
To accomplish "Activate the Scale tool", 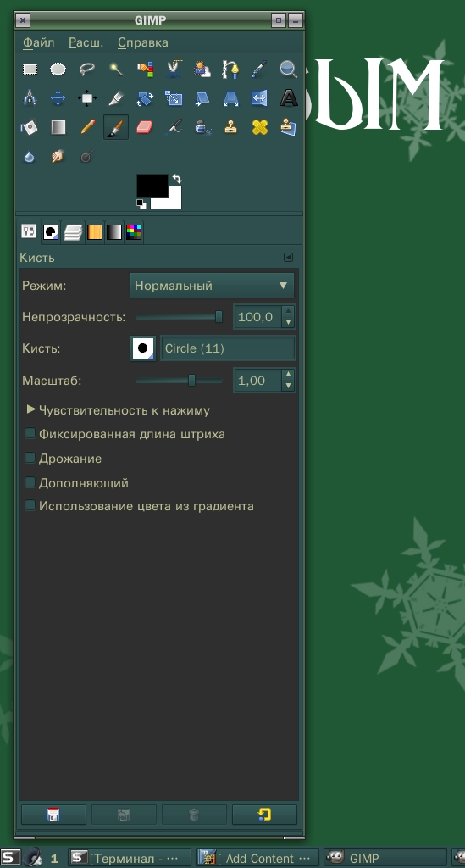I will point(174,98).
